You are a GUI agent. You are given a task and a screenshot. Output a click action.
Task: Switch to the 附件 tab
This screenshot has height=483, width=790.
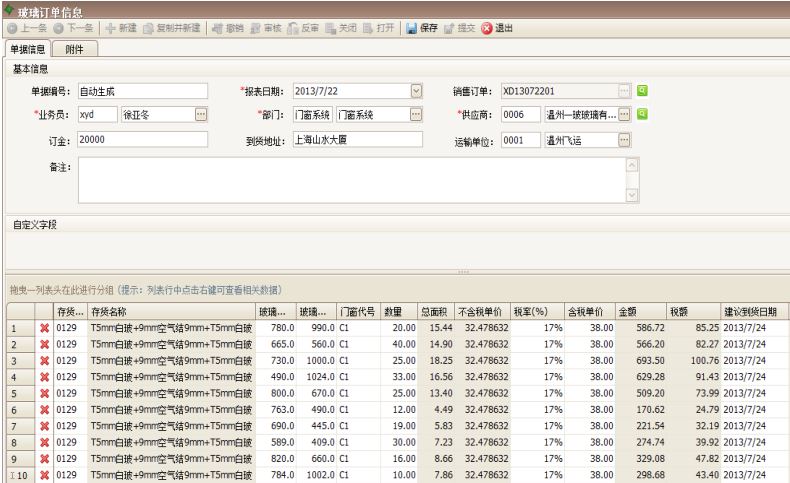[x=75, y=49]
